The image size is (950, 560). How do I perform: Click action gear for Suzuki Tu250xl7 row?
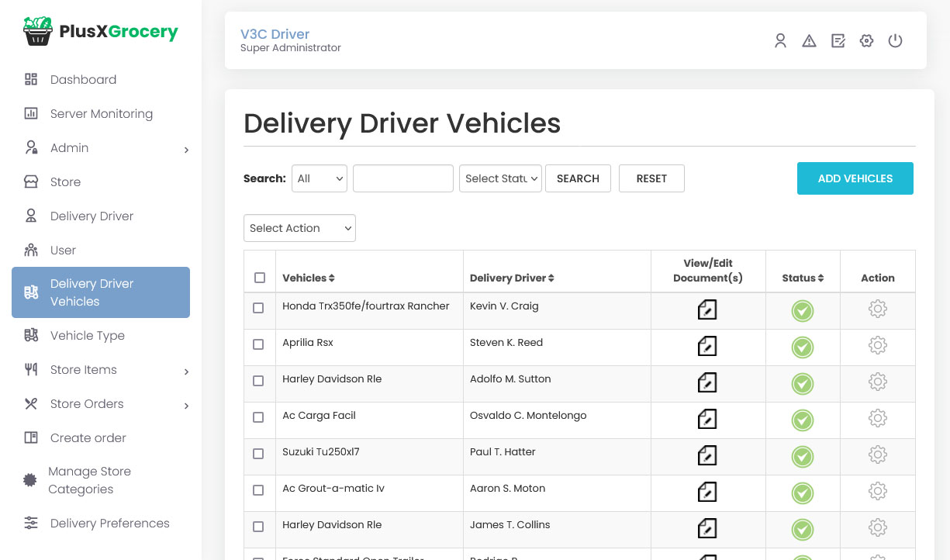878,455
